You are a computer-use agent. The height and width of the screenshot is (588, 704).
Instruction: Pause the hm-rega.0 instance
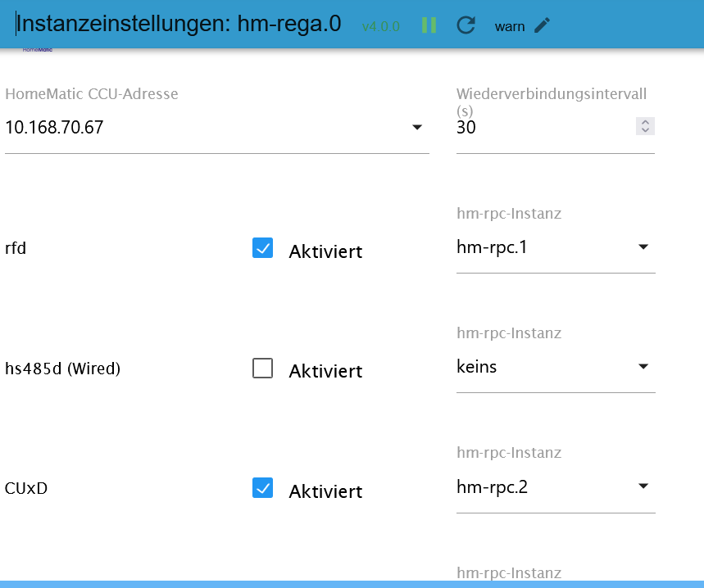point(429,25)
